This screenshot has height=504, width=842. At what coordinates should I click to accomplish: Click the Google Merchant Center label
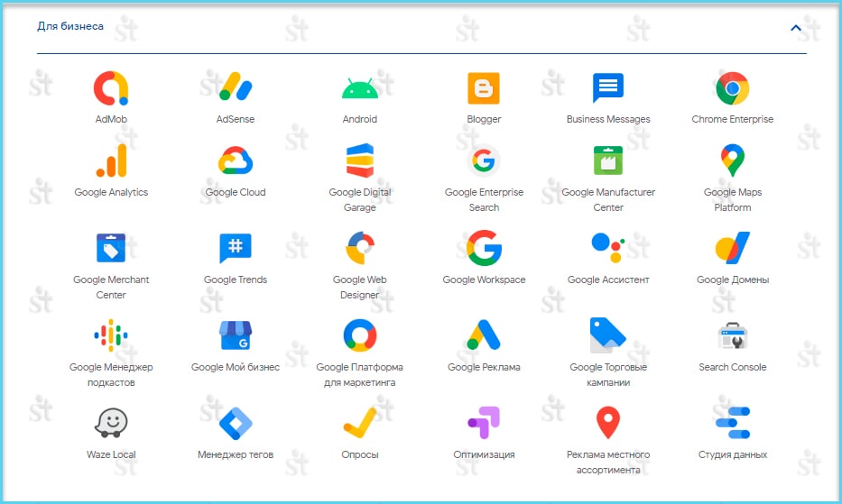[111, 287]
